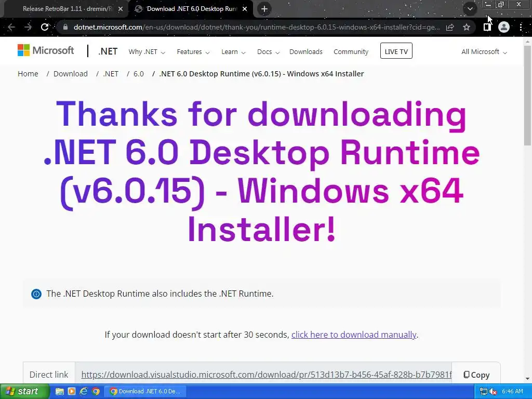The image size is (532, 399).
Task: Bookmark this page with the star icon
Action: [467, 27]
